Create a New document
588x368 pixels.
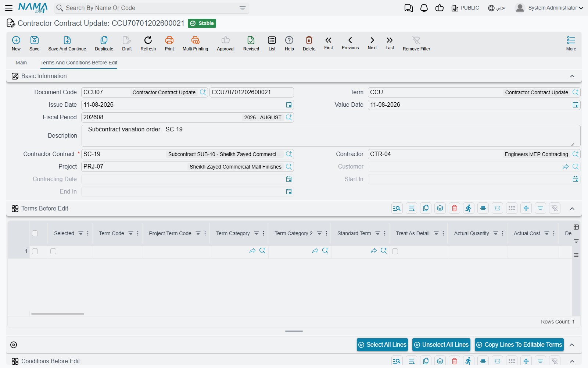click(x=16, y=43)
